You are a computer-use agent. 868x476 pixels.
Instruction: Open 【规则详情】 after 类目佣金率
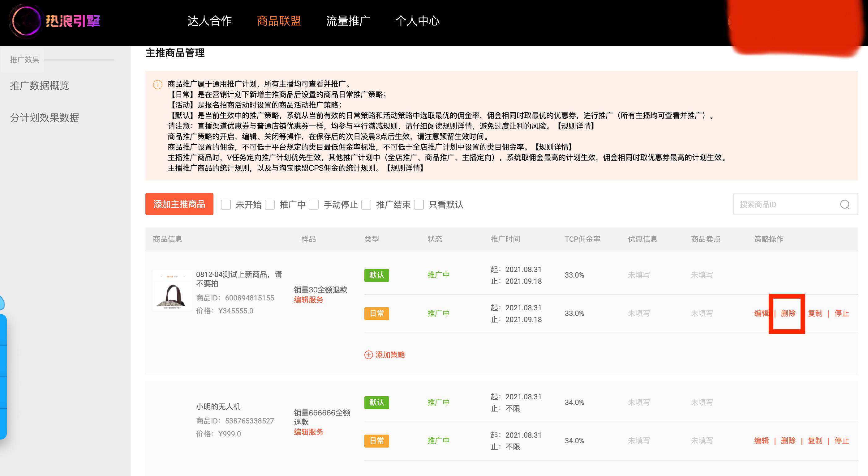554,147
